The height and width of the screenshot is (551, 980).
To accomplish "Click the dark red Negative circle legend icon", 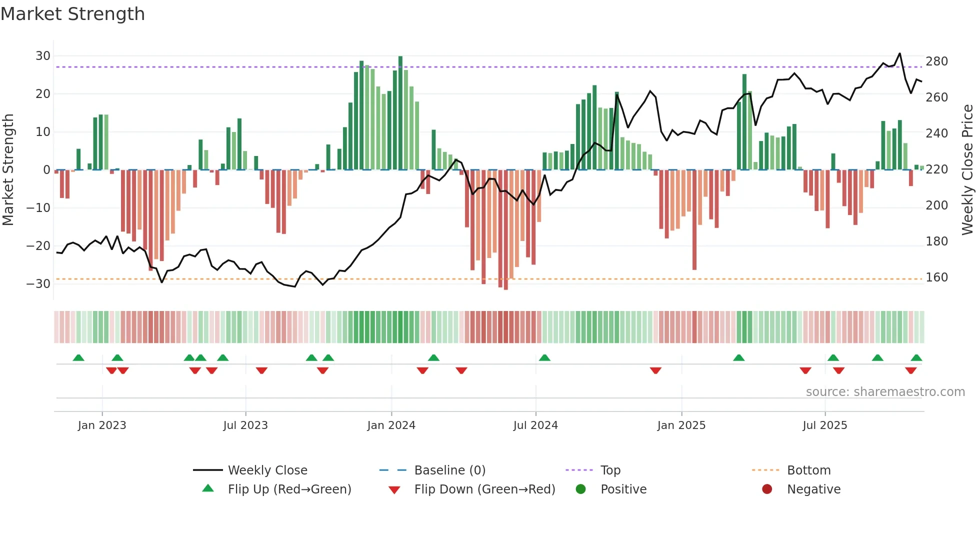I will click(x=767, y=489).
